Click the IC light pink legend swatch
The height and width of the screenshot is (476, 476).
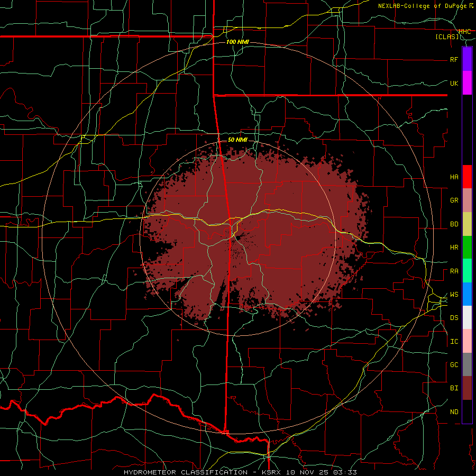coord(467,341)
